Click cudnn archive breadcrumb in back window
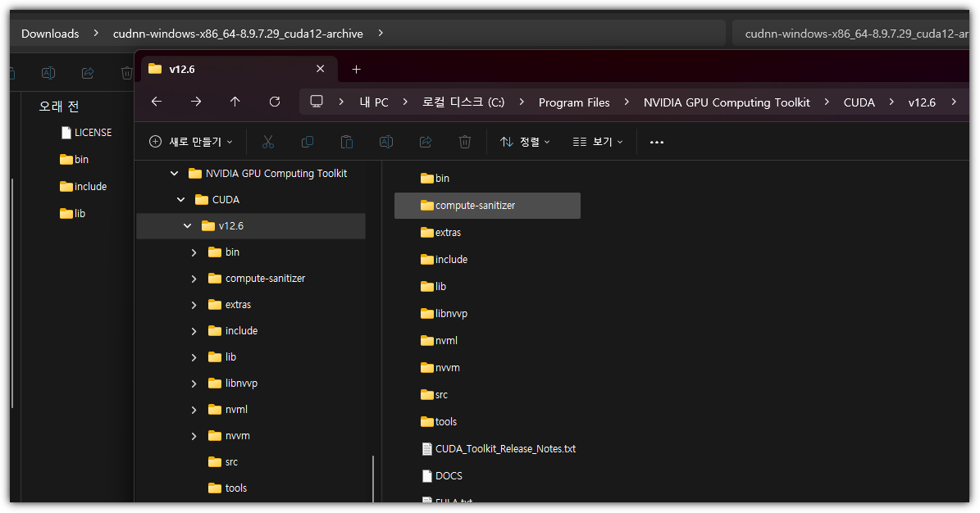 (x=238, y=34)
